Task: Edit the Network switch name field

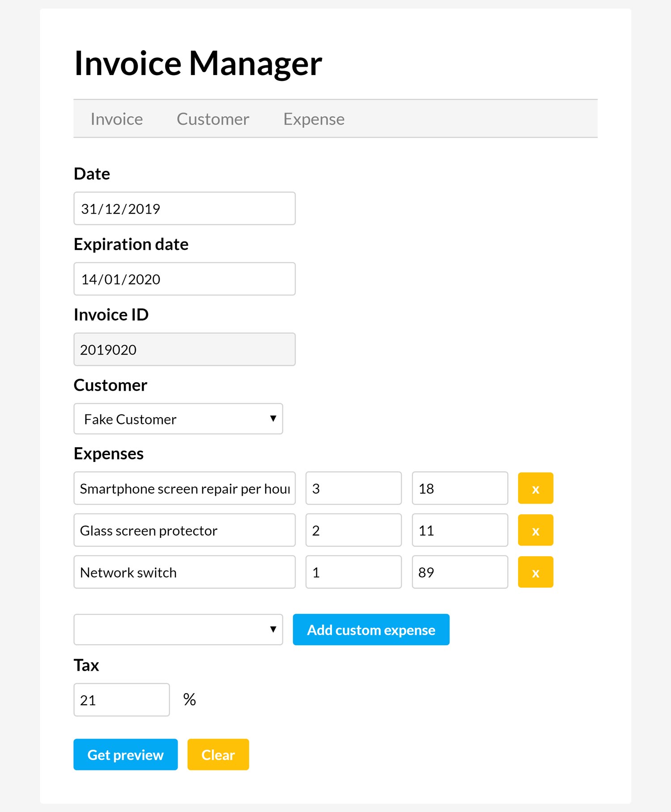Action: [x=184, y=572]
